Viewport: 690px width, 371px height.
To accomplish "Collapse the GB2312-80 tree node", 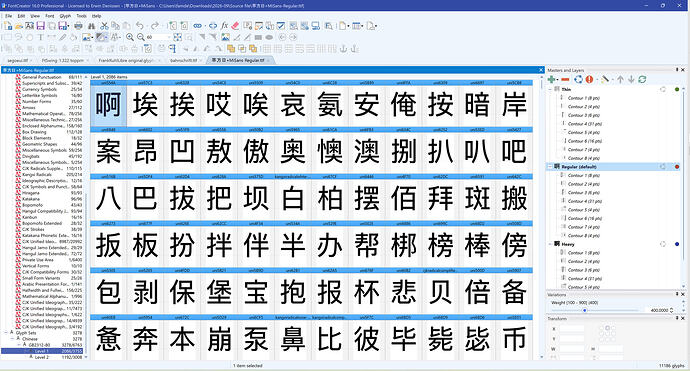I will pyautogui.click(x=19, y=345).
